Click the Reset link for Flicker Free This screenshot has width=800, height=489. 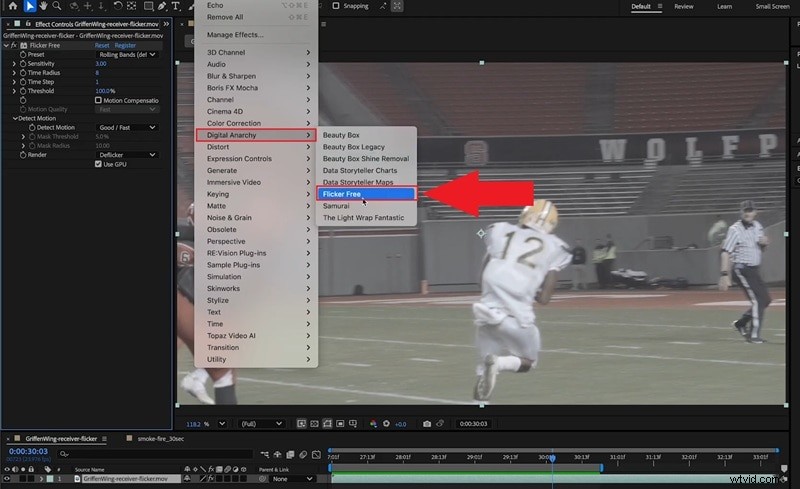click(102, 45)
